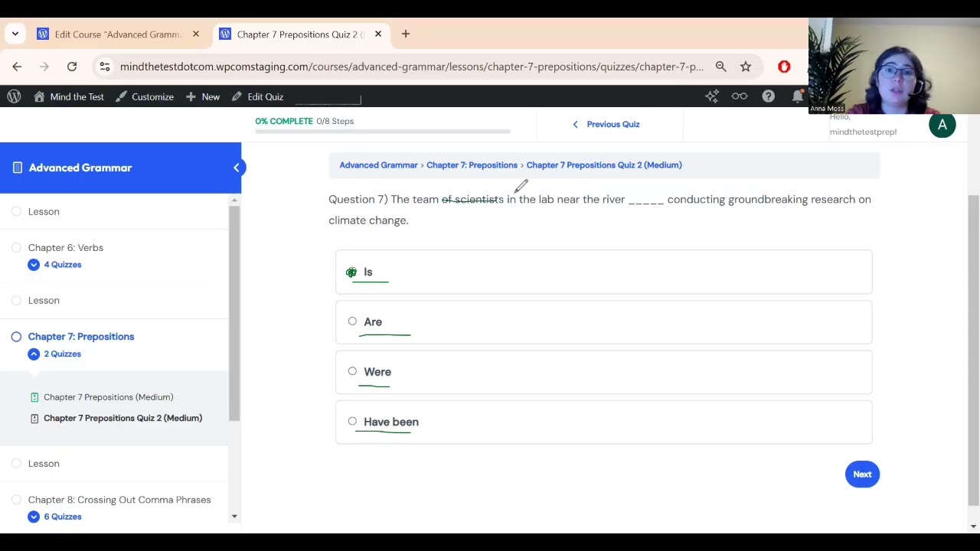Screen dimensions: 980x551
Task: Click the reader glasses icon in admin bar
Action: pyautogui.click(x=740, y=96)
